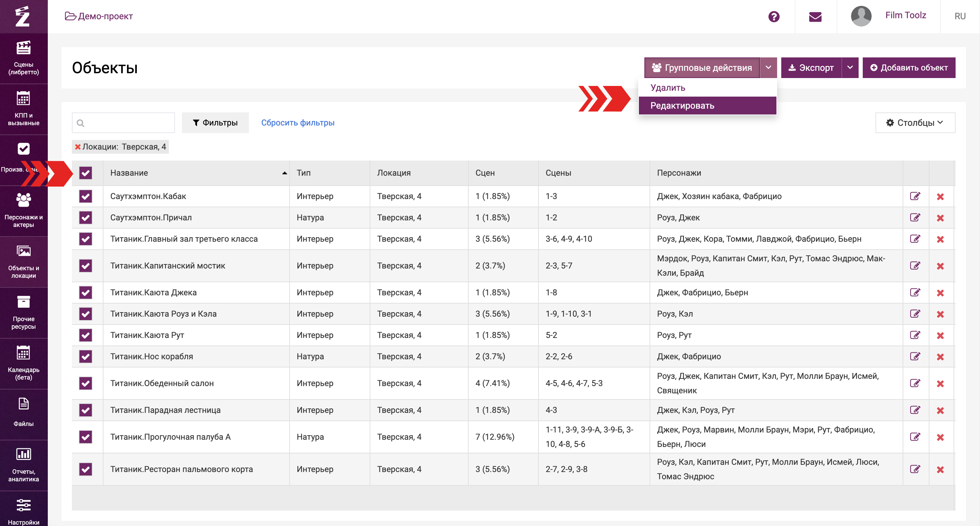Uncheck the Саутхэмптон.Кабак row checkbox
The image size is (980, 526).
click(86, 196)
